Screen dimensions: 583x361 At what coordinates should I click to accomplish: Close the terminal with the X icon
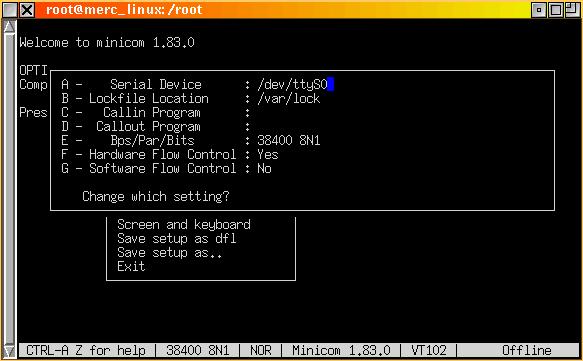coord(27,10)
